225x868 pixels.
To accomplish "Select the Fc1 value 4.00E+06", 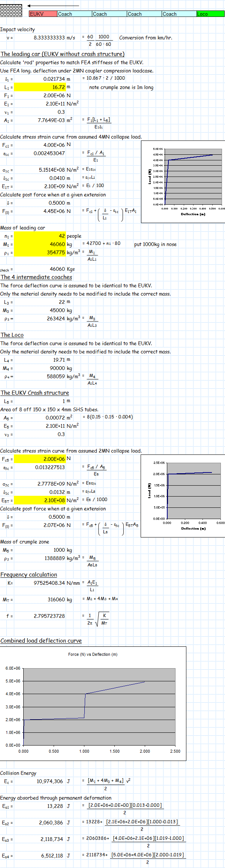I will click(54, 145).
